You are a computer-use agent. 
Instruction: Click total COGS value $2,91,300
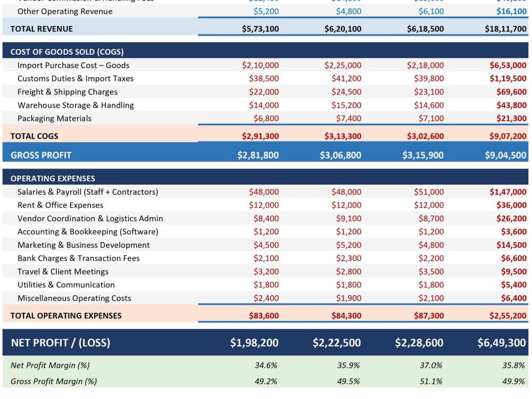[260, 136]
